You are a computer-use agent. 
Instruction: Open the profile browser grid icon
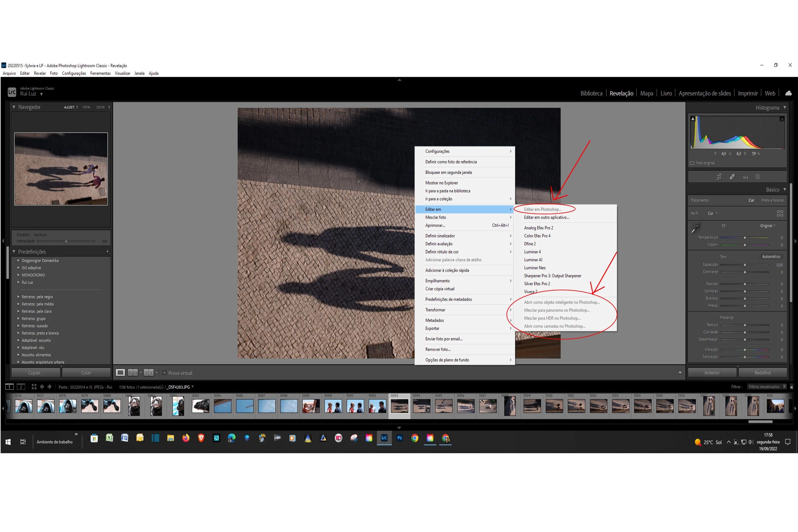pos(780,213)
